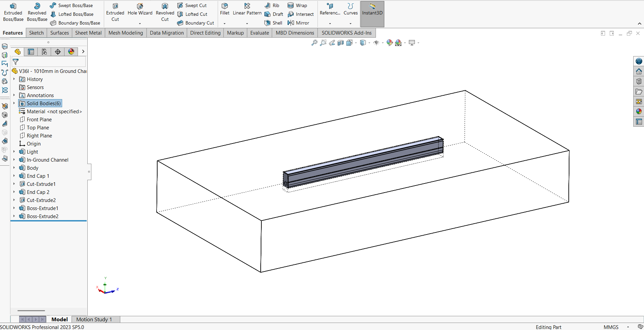The height and width of the screenshot is (330, 644).
Task: Switch to the Evaluate tab
Action: tap(260, 33)
